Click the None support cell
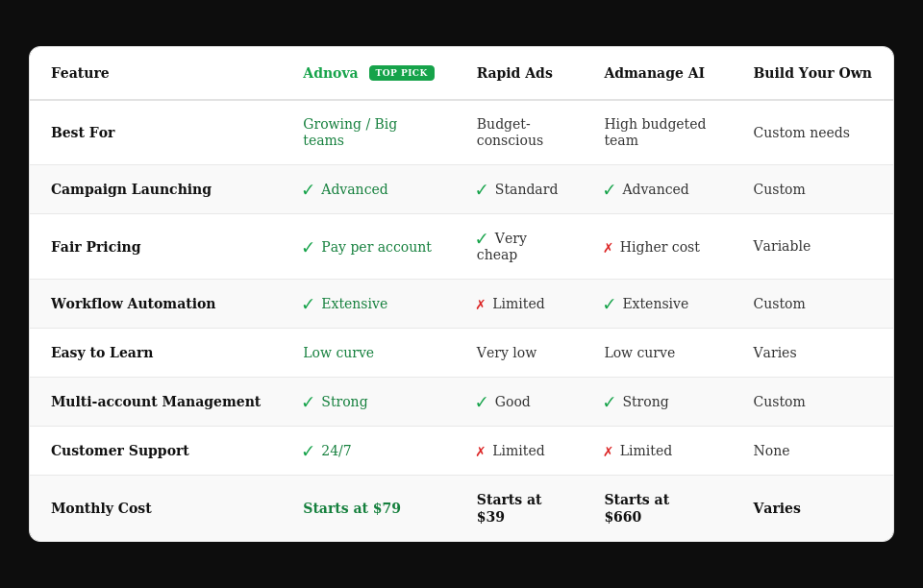 point(772,451)
